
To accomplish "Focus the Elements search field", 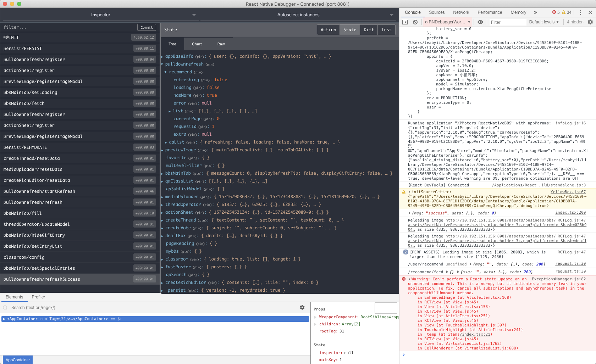I will pyautogui.click(x=153, y=308).
